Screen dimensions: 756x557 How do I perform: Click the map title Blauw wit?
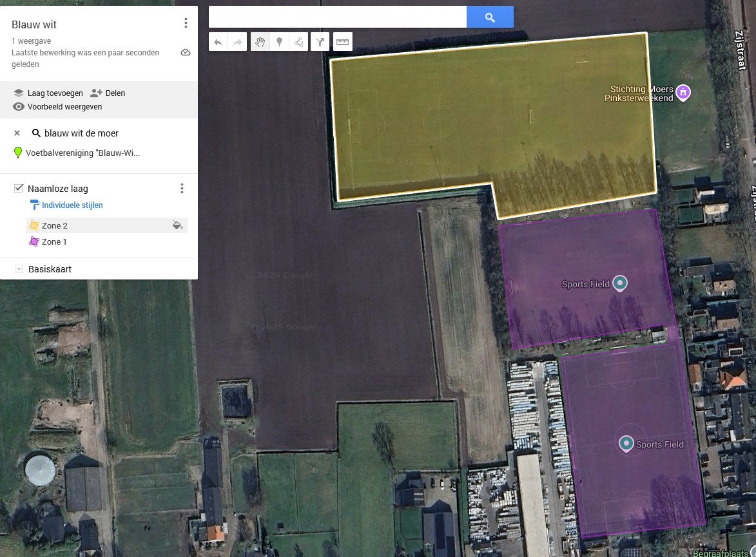tap(34, 24)
